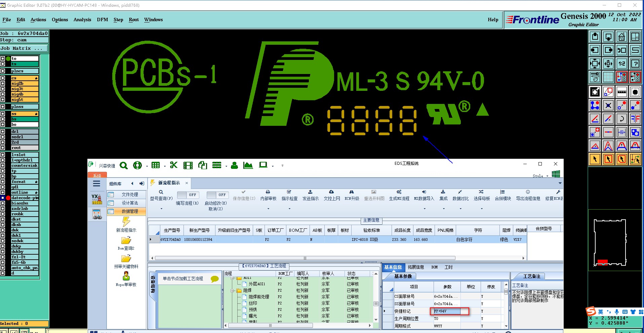Toggle the 启动修改(E) OFF switch
The width and height of the screenshot is (644, 333).
click(x=218, y=195)
